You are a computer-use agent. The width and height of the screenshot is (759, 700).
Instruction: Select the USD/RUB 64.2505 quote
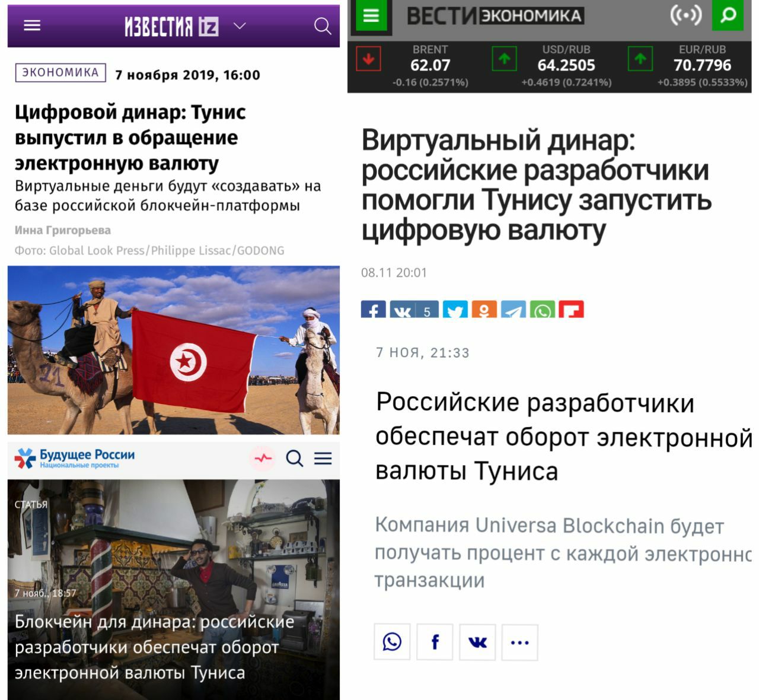click(566, 65)
